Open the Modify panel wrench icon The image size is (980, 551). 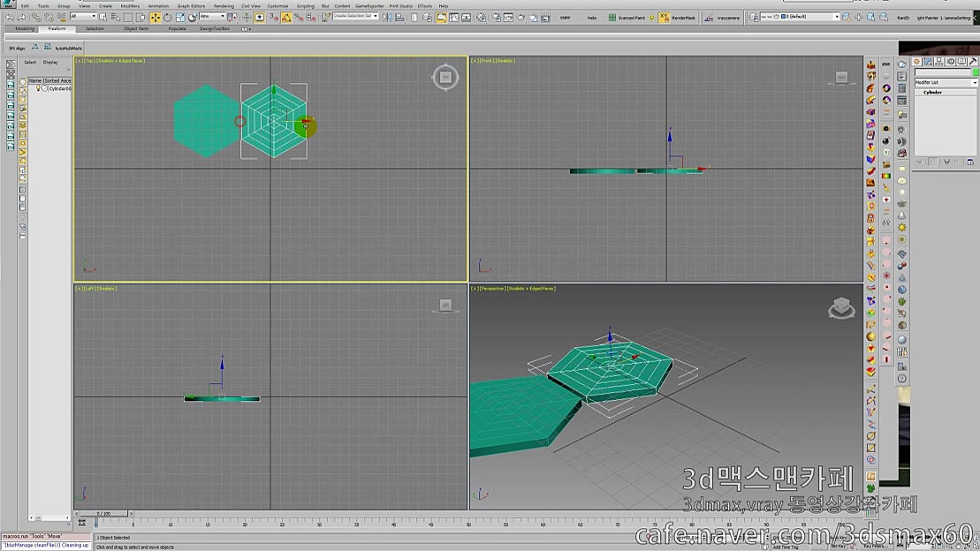pos(928,62)
